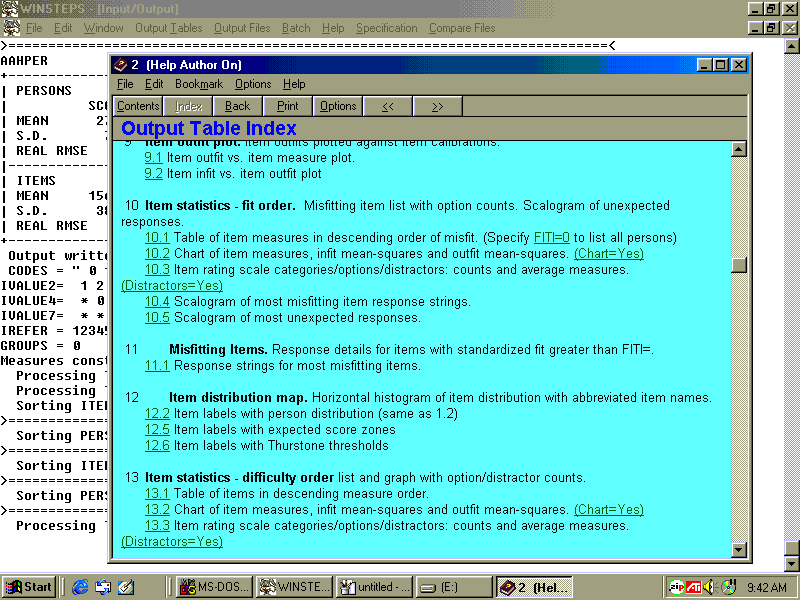800x600 pixels.
Task: Click the Index toolbar button
Action: (x=188, y=106)
